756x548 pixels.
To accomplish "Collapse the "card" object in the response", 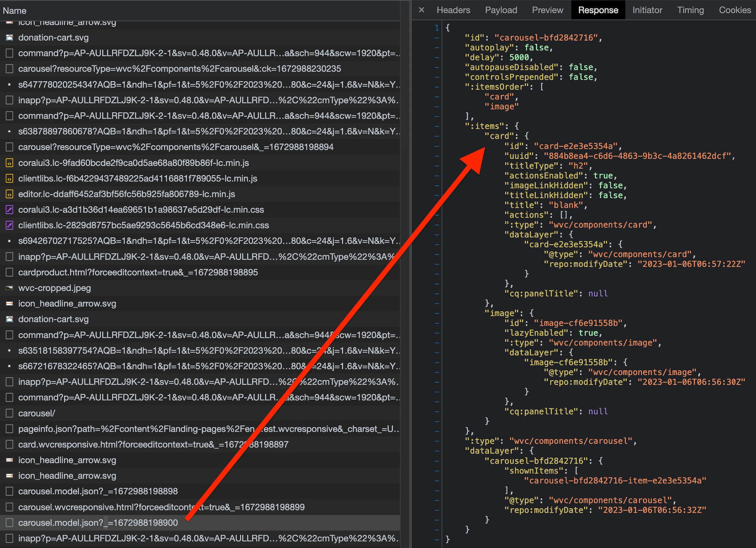I will (437, 136).
